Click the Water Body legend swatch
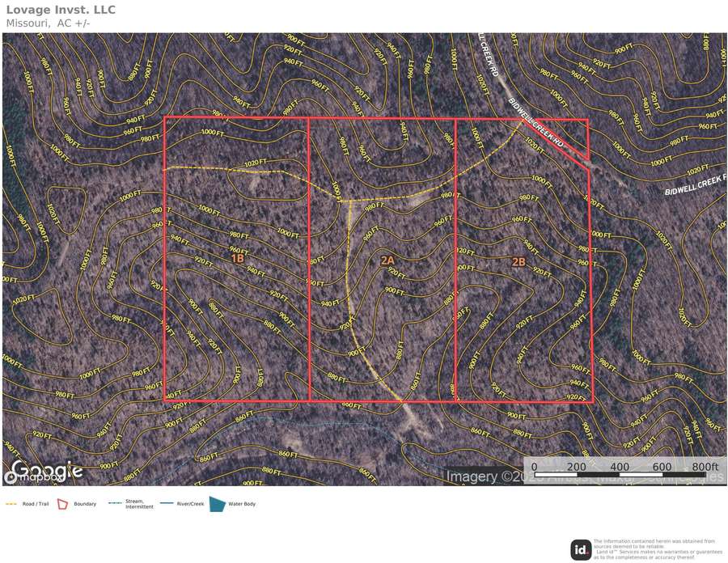 coord(218,504)
